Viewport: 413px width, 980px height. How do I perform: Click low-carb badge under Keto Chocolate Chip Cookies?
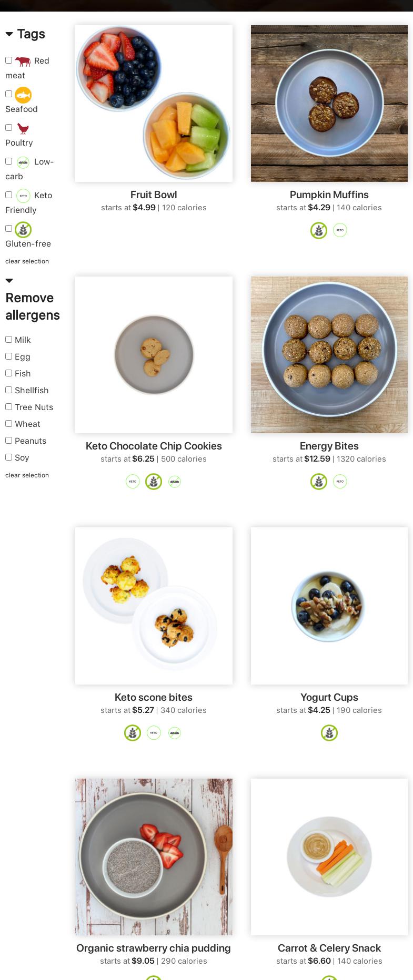pyautogui.click(x=175, y=482)
